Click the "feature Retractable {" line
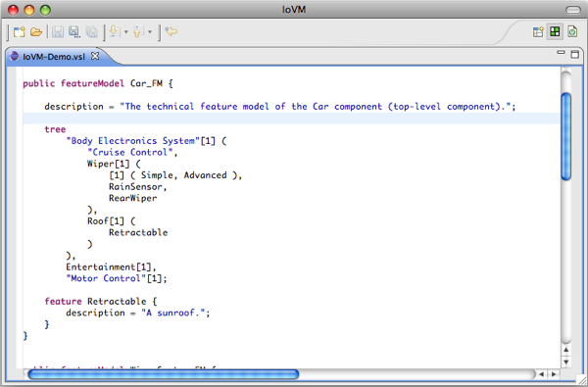Viewport: 588px width, 387px height. [x=101, y=302]
